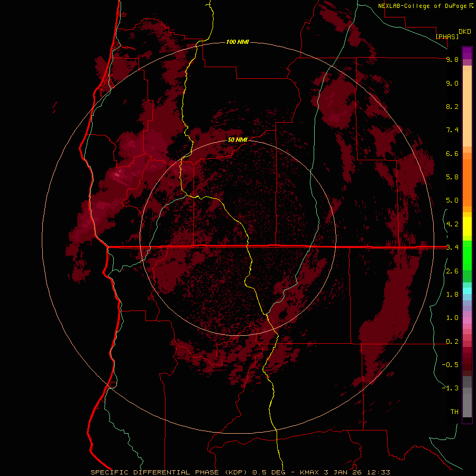476x476 pixels.
Task: Click the cyan segment of the color bar
Action: tap(467, 291)
